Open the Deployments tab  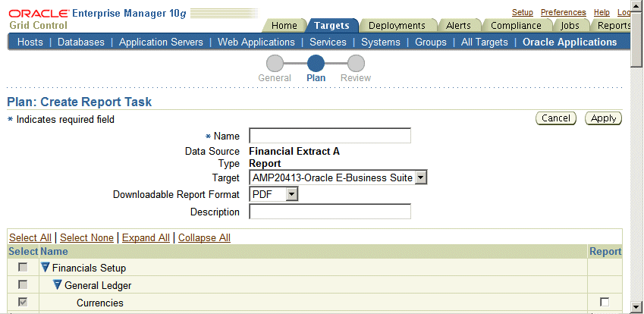[x=397, y=26]
